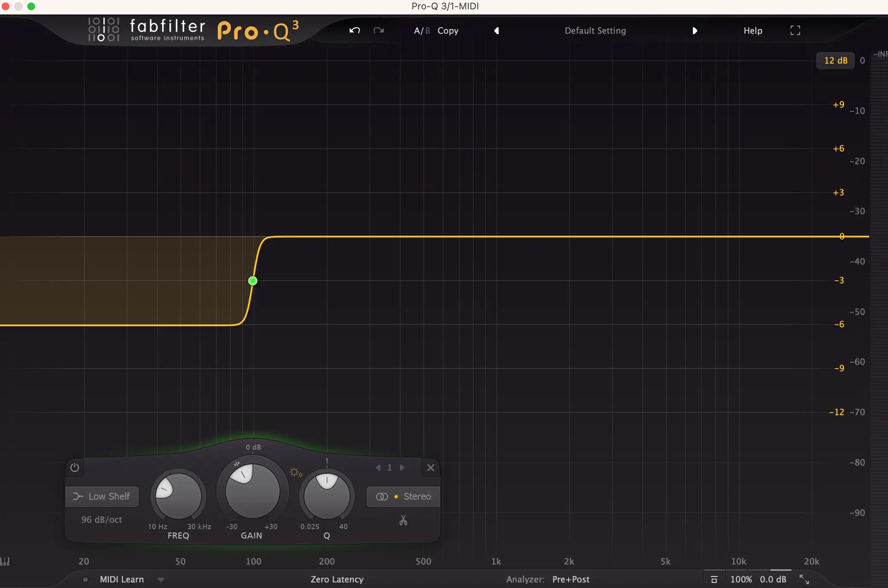Click the scissors split band icon
This screenshot has height=588, width=888.
403,520
